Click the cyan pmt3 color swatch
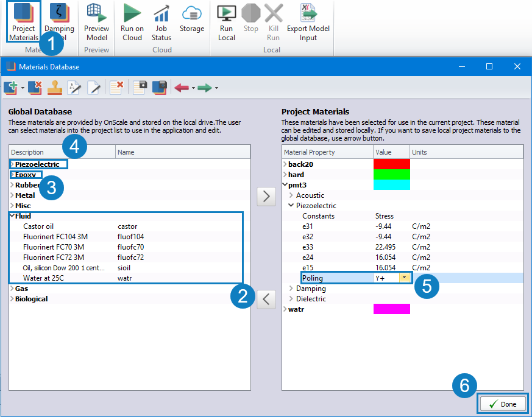Image resolution: width=532 pixels, height=417 pixels. click(392, 185)
